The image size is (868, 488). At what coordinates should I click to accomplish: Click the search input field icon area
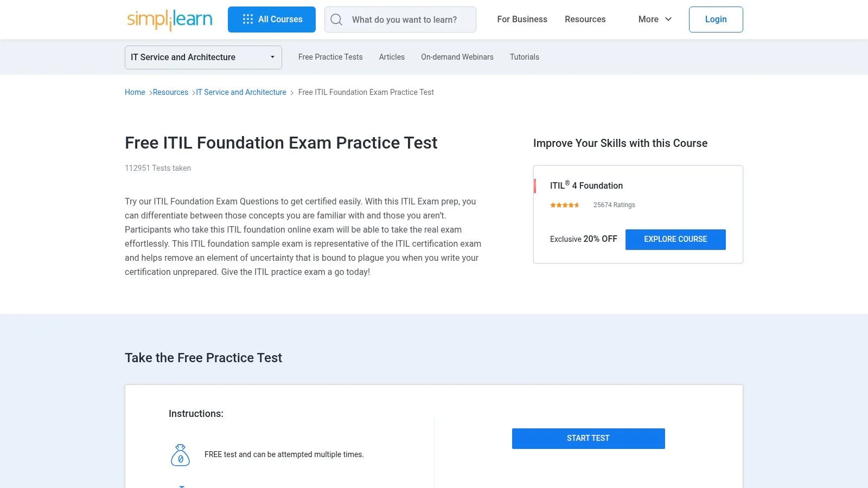(x=336, y=20)
